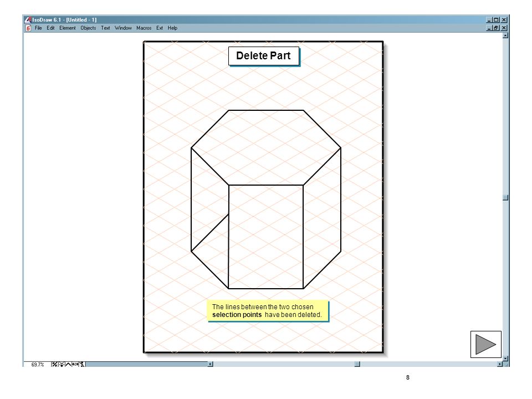Open the Help menu

(x=172, y=28)
